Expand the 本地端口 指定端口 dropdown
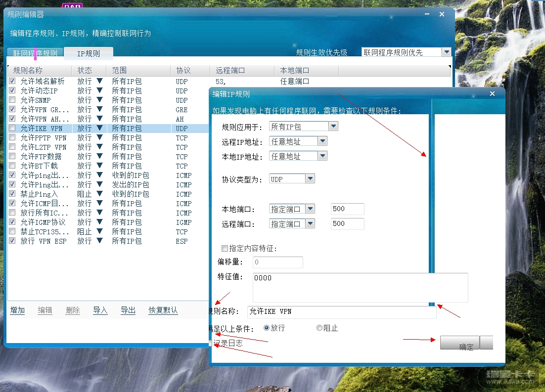This screenshot has height=392, width=545. [310, 209]
